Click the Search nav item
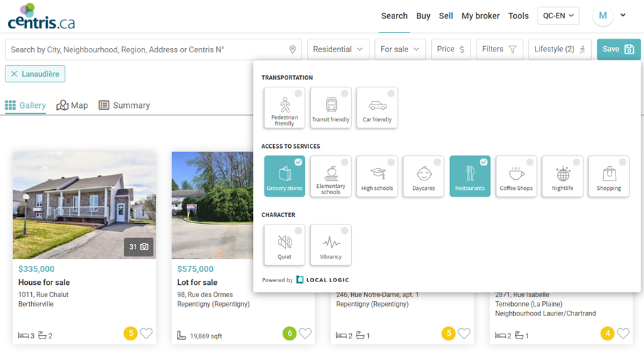Image resolution: width=644 pixels, height=352 pixels. 395,16
